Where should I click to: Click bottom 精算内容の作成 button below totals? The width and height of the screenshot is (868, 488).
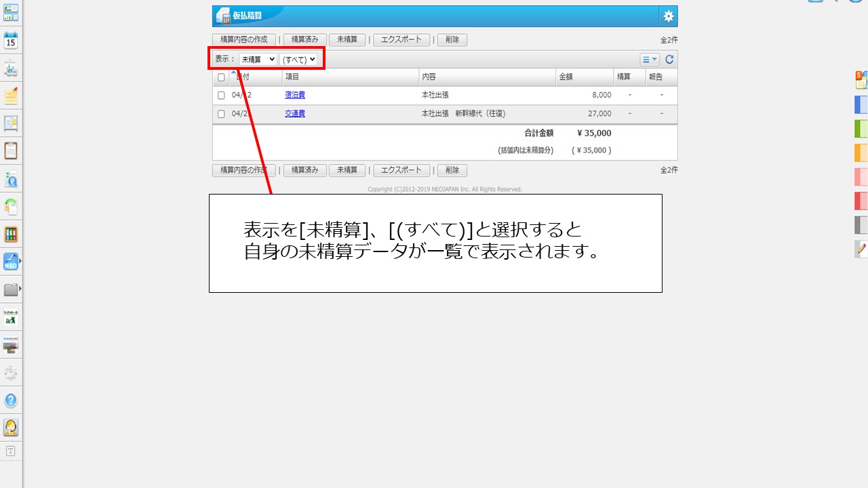click(x=244, y=171)
